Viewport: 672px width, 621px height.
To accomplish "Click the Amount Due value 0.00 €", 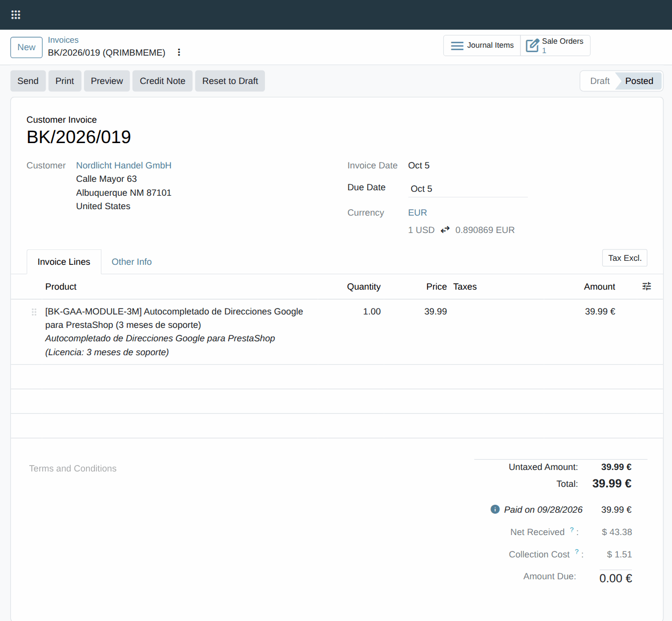I will [616, 578].
